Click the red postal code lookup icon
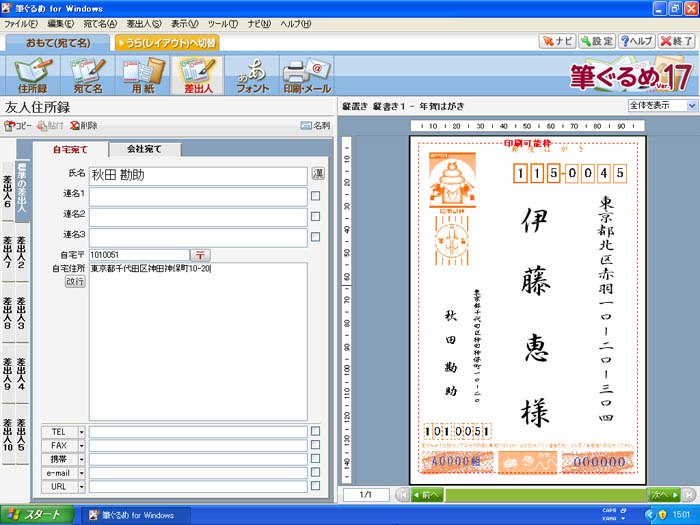Screen dimensions: 700x525 (200, 256)
